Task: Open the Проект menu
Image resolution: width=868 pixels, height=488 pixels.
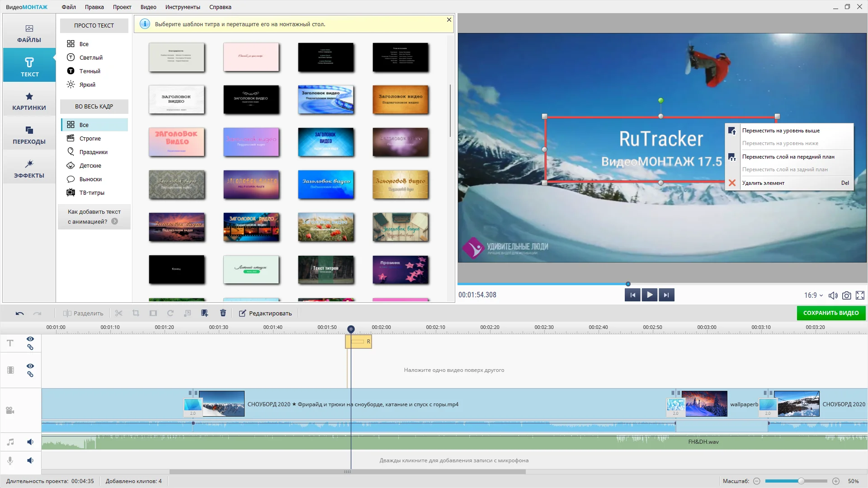Action: (122, 7)
